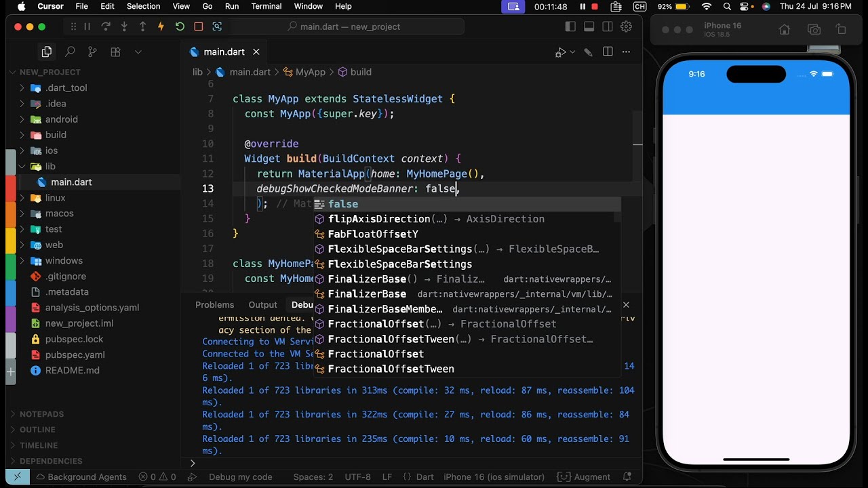
Task: Open the Run or Debug dropdown arrow
Action: [572, 52]
